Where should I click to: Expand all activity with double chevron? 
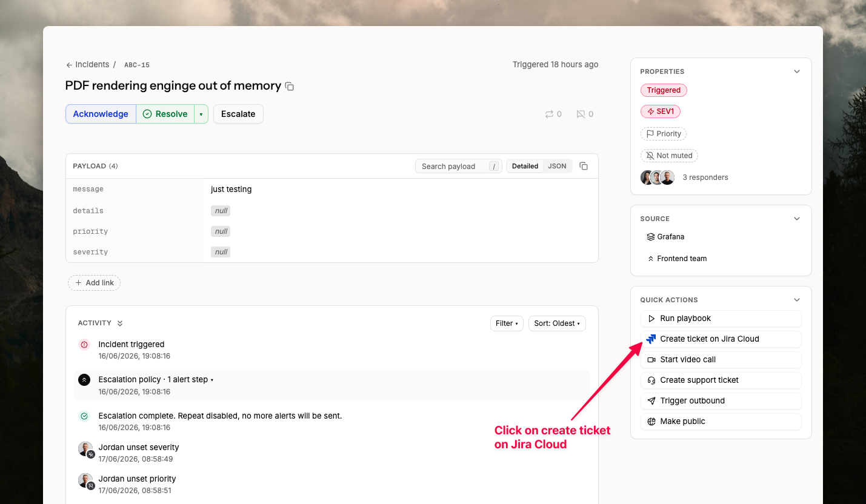click(x=120, y=323)
